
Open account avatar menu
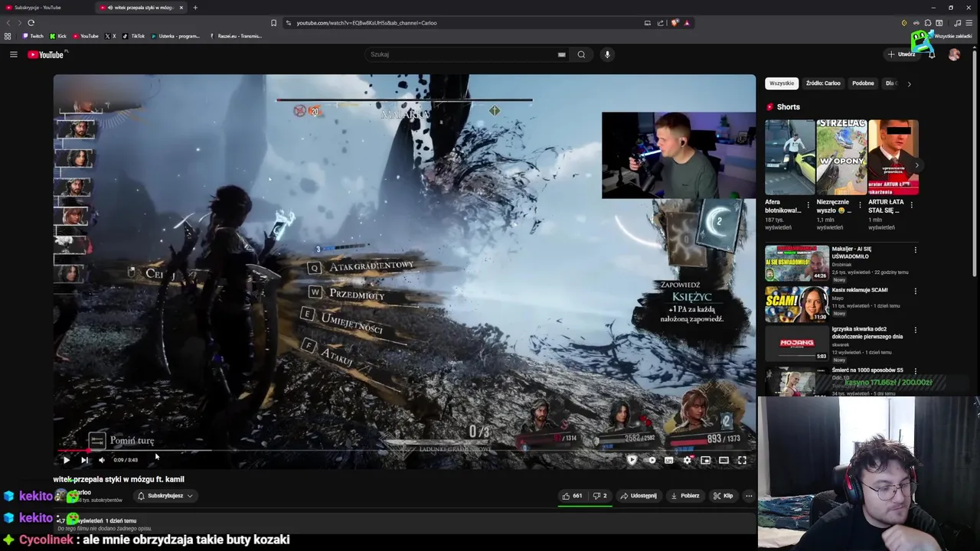954,54
